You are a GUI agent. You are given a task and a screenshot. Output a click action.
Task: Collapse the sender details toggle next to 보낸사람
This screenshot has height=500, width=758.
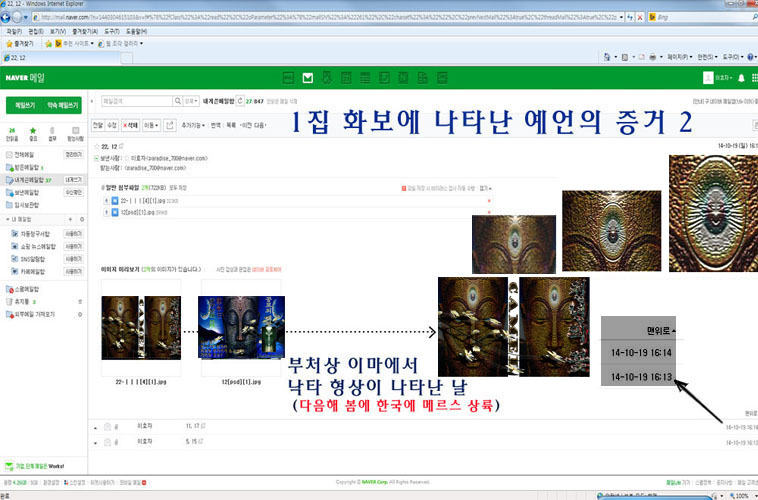pyautogui.click(x=95, y=158)
